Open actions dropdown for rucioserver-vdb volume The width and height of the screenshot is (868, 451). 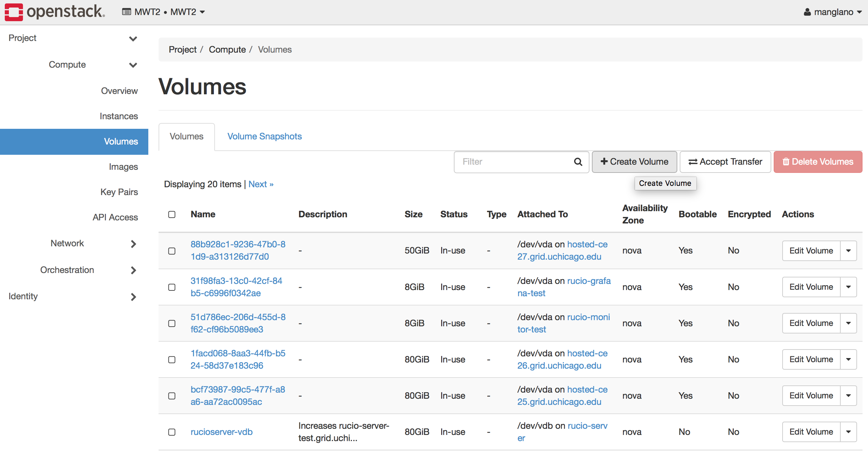tap(848, 432)
